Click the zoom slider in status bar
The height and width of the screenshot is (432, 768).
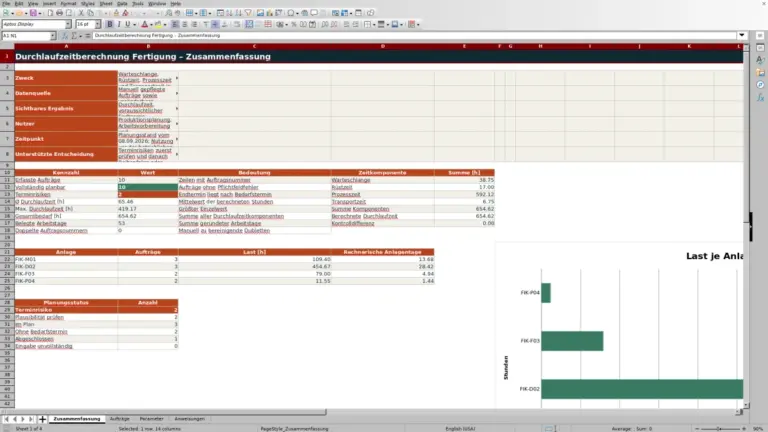[720, 429]
